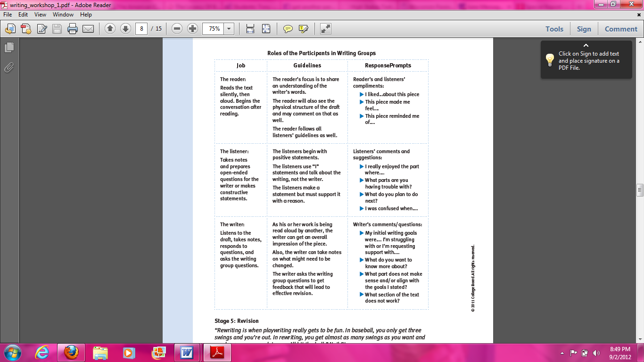This screenshot has width=644, height=362.
Task: Open the Sign pane
Action: [x=584, y=29]
